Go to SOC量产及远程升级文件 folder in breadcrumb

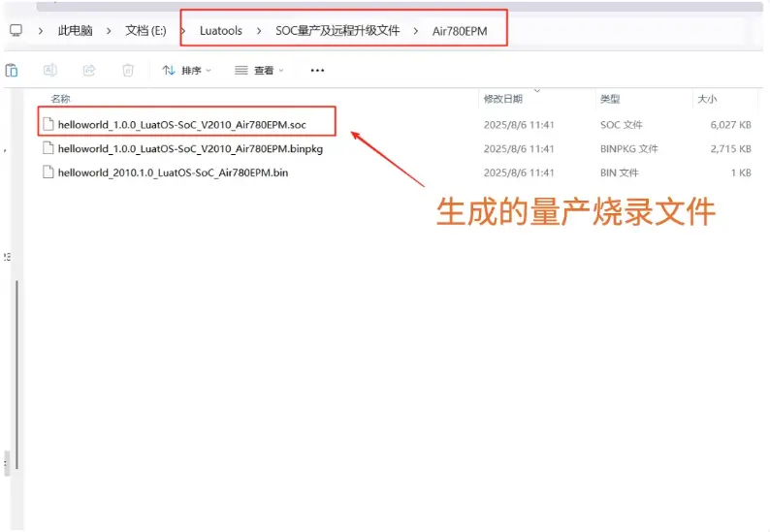point(337,30)
